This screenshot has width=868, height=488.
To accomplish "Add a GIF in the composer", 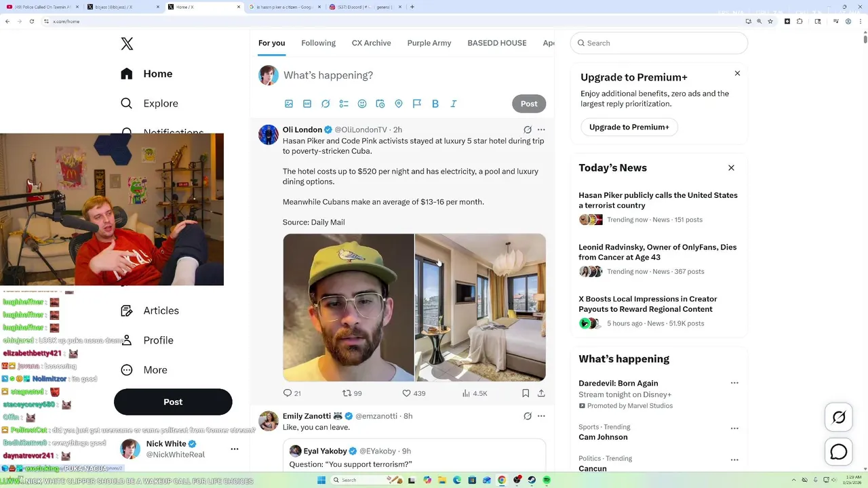I will (x=307, y=104).
